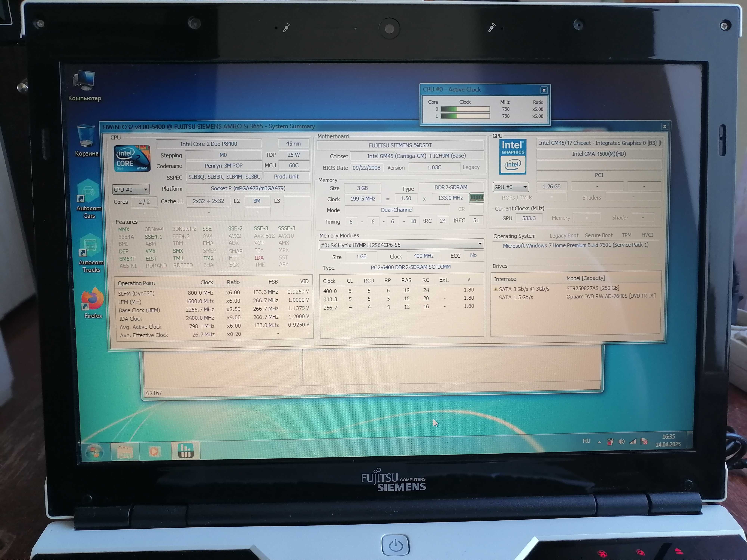Click the volume speaker tray icon

[621, 441]
